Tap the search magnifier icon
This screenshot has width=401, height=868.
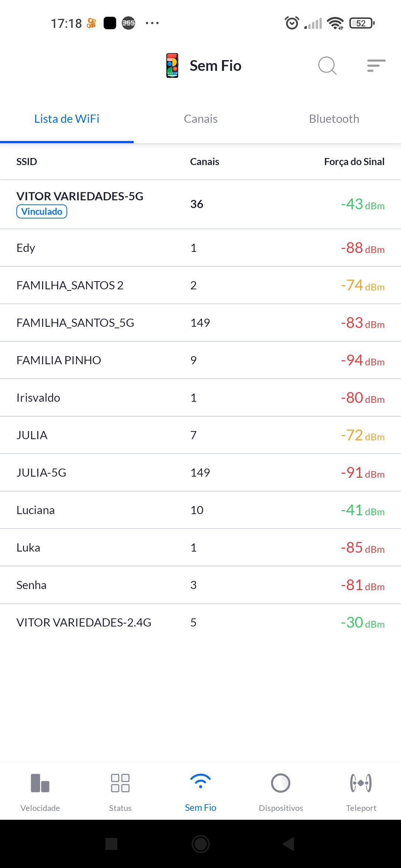click(327, 66)
